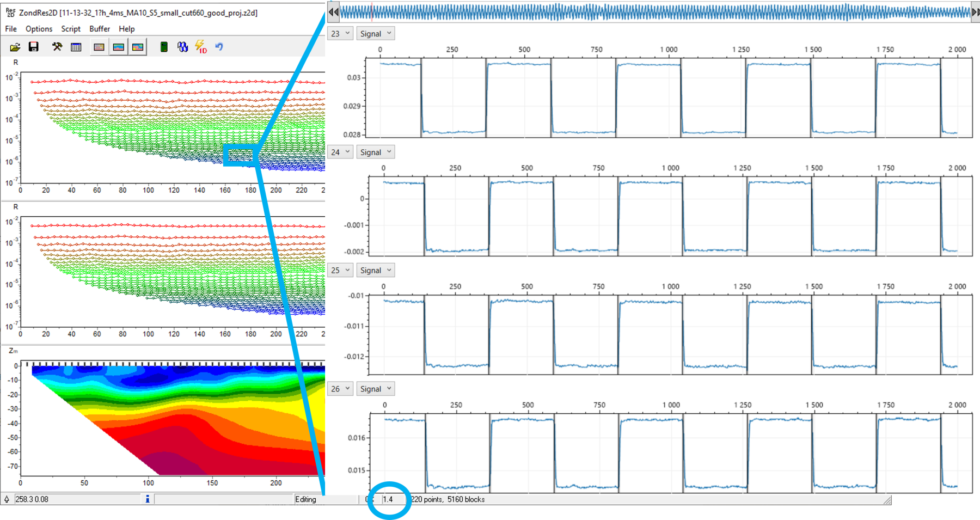Click the green calculator icon
The image size is (980, 520).
point(163,47)
